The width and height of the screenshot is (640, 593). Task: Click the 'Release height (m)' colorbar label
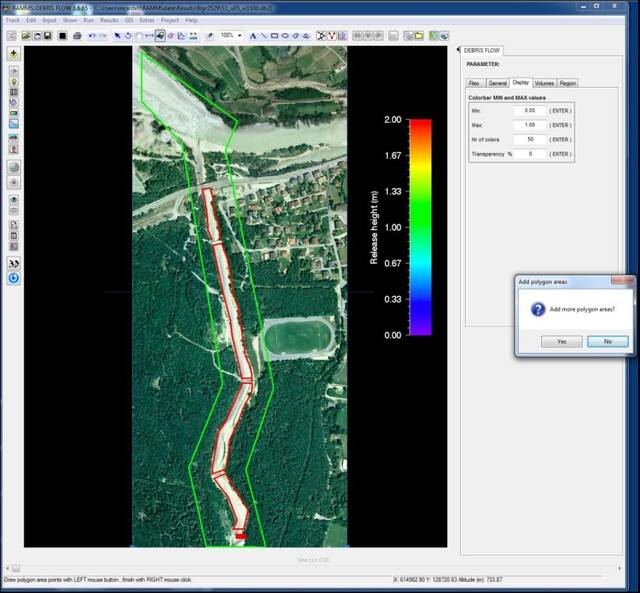pyautogui.click(x=373, y=227)
